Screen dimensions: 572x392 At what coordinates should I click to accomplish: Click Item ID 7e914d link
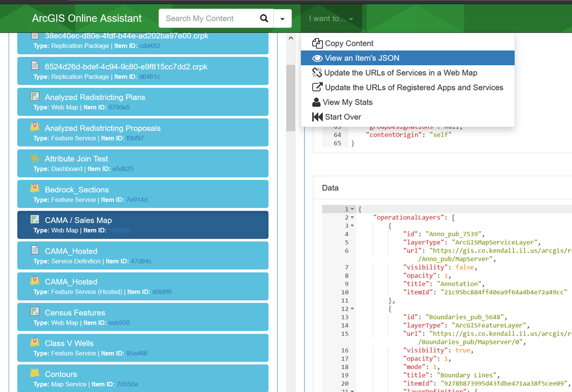tap(137, 200)
